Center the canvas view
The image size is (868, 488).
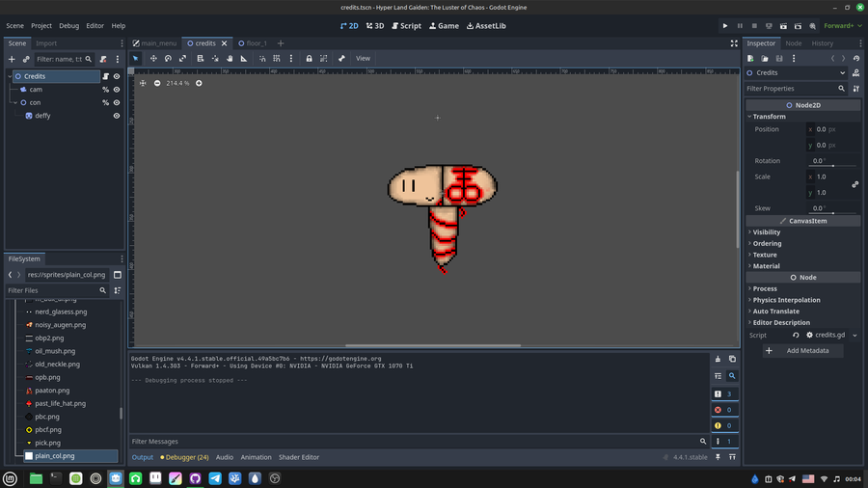pyautogui.click(x=143, y=83)
